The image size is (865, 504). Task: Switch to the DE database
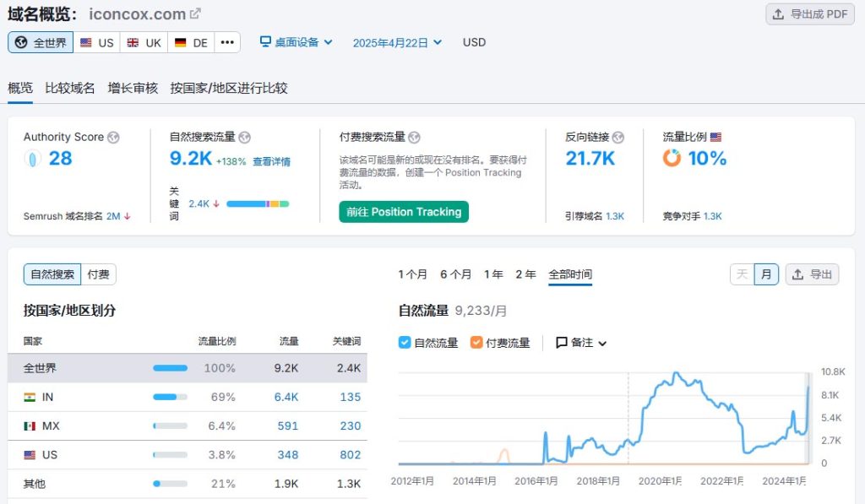click(191, 42)
